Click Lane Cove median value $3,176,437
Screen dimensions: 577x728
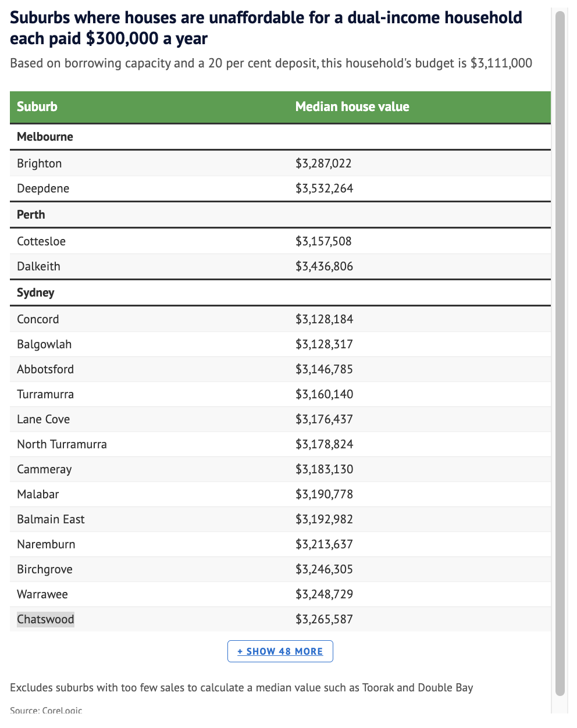pos(324,419)
